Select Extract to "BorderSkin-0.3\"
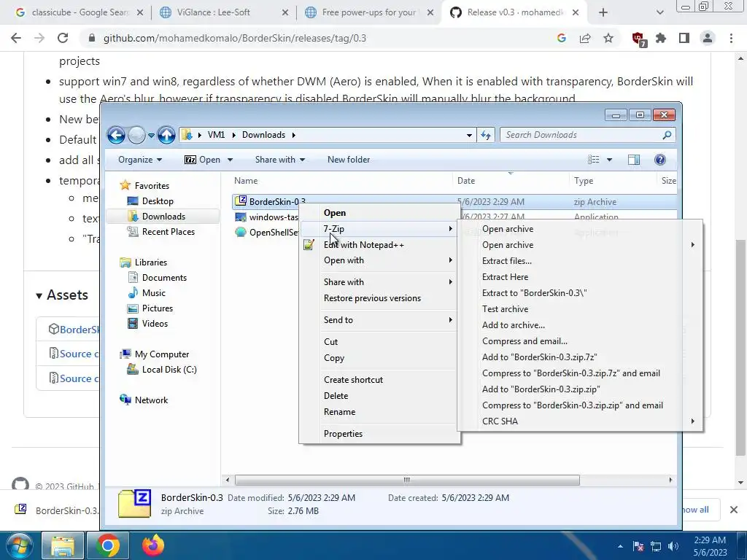The height and width of the screenshot is (560, 747). pyautogui.click(x=535, y=293)
